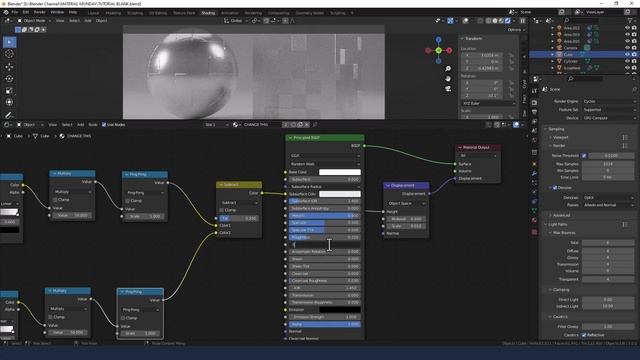Adjust Metallic slider on Principled BSDF
The width and height of the screenshot is (640, 360).
point(324,216)
